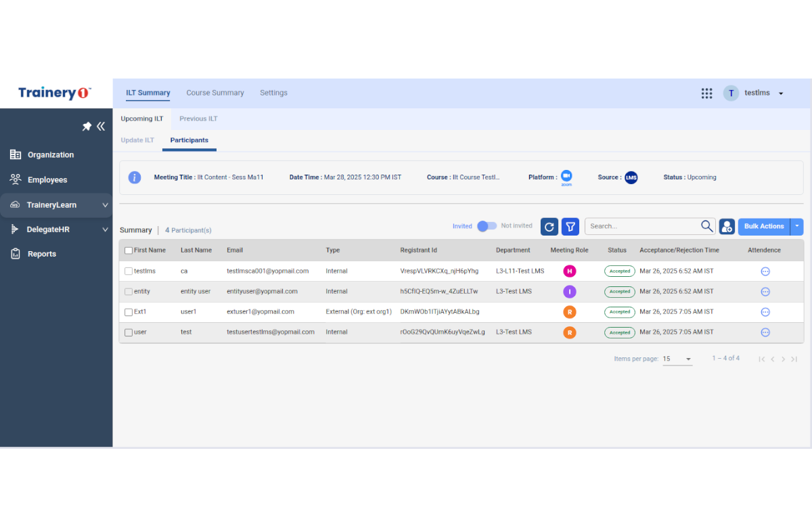Collapse sidebar using double chevron icon
The width and height of the screenshot is (812, 528).
coord(101,127)
